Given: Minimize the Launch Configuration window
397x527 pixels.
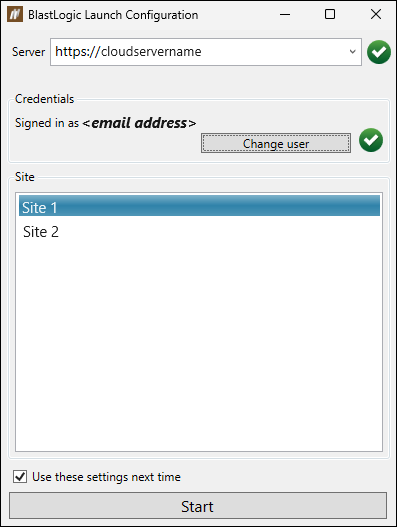Looking at the screenshot, I should pyautogui.click(x=285, y=14).
